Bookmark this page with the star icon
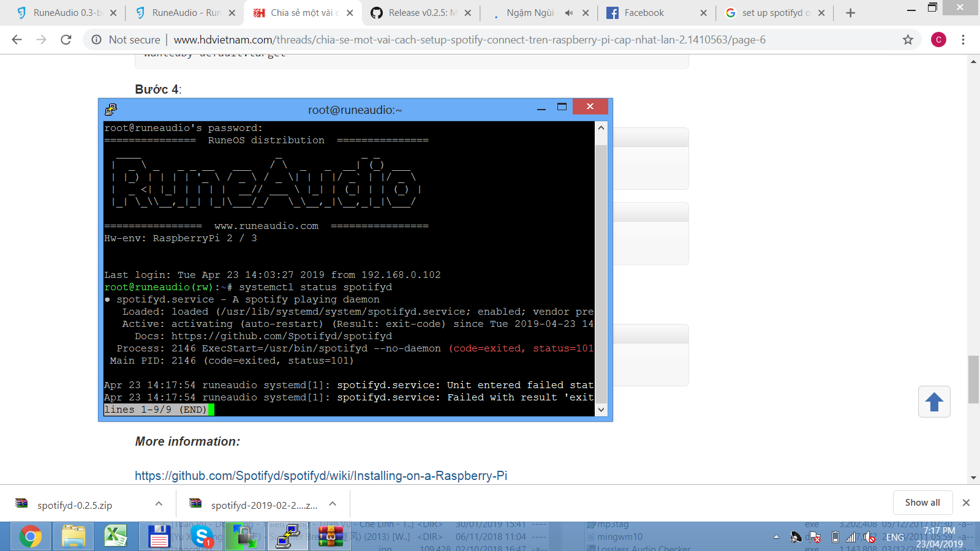This screenshot has width=980, height=551. coord(908,40)
